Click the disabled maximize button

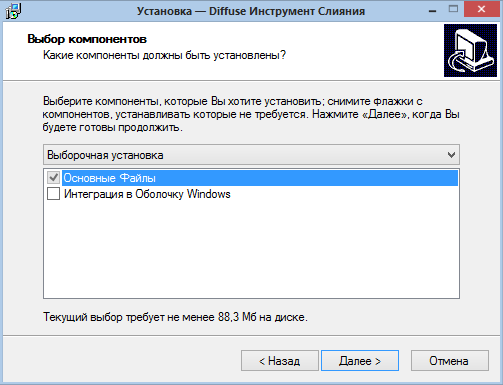(x=453, y=9)
